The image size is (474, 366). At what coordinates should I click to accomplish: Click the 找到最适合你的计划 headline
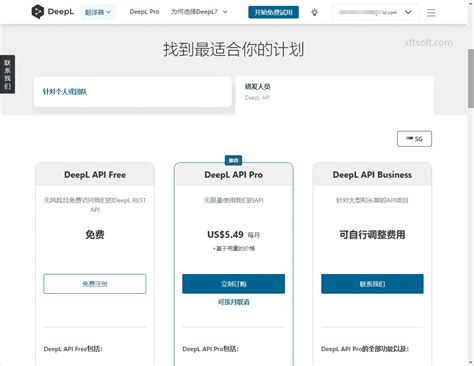[233, 49]
